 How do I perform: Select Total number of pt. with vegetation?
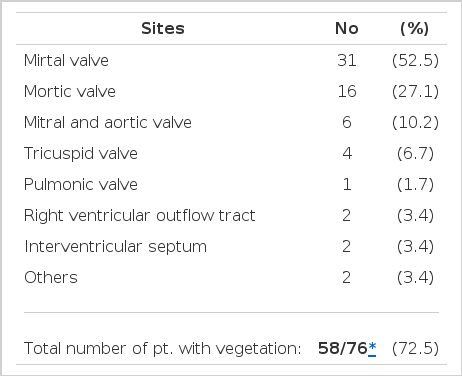click(162, 349)
